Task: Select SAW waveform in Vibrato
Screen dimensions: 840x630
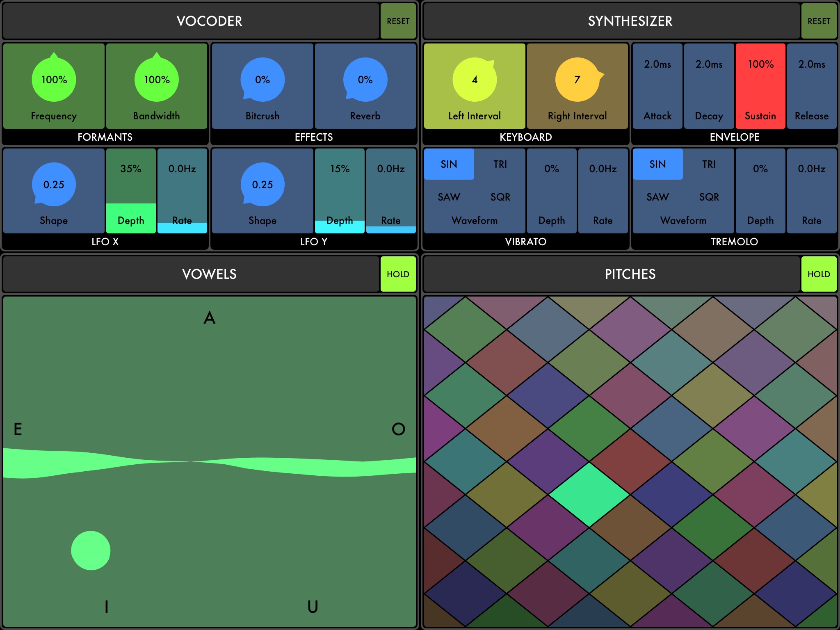Action: click(449, 197)
